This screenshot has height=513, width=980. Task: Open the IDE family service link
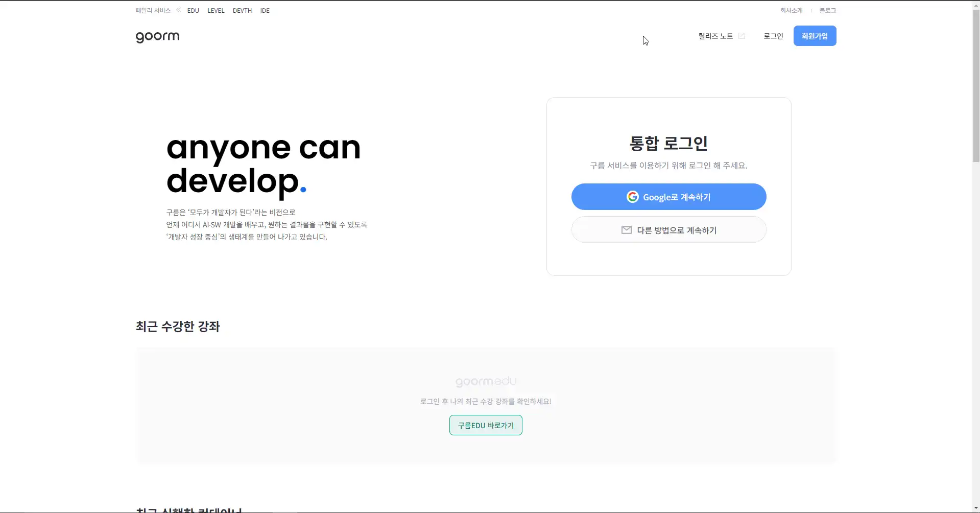265,10
